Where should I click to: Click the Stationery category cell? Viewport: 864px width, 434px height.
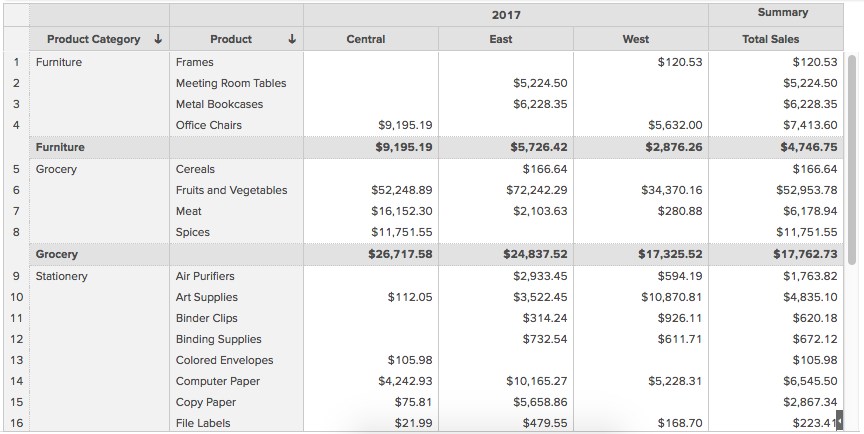[61, 276]
